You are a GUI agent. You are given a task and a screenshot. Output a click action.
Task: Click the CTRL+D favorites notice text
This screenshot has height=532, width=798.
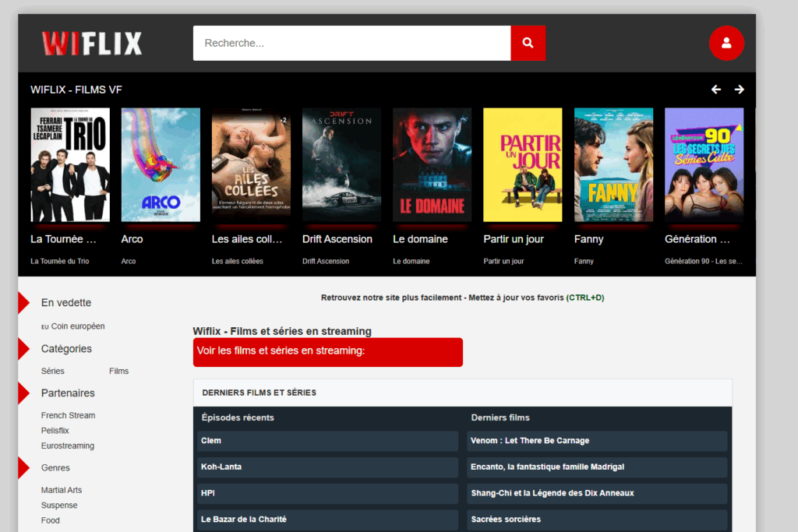[x=463, y=298]
